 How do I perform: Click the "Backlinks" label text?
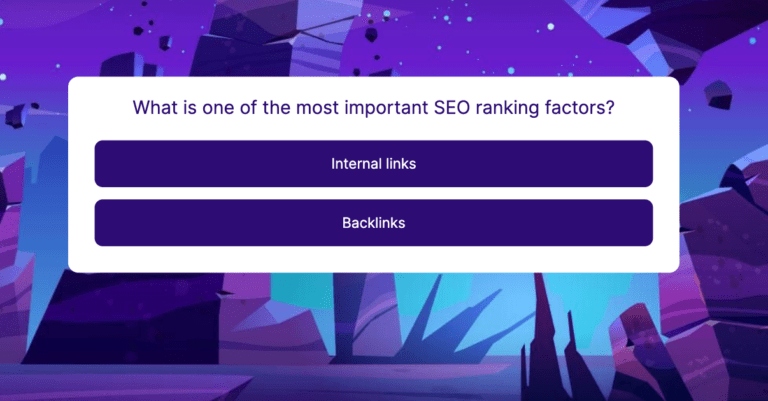[373, 222]
